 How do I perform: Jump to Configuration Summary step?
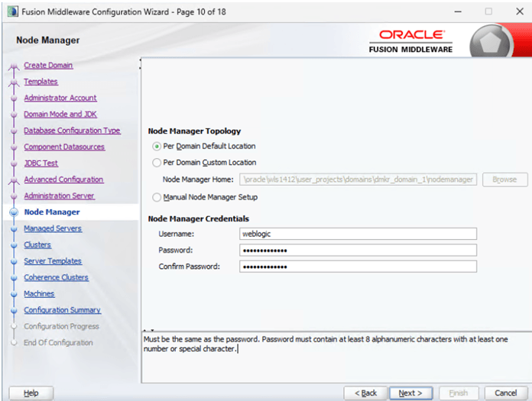pos(62,310)
